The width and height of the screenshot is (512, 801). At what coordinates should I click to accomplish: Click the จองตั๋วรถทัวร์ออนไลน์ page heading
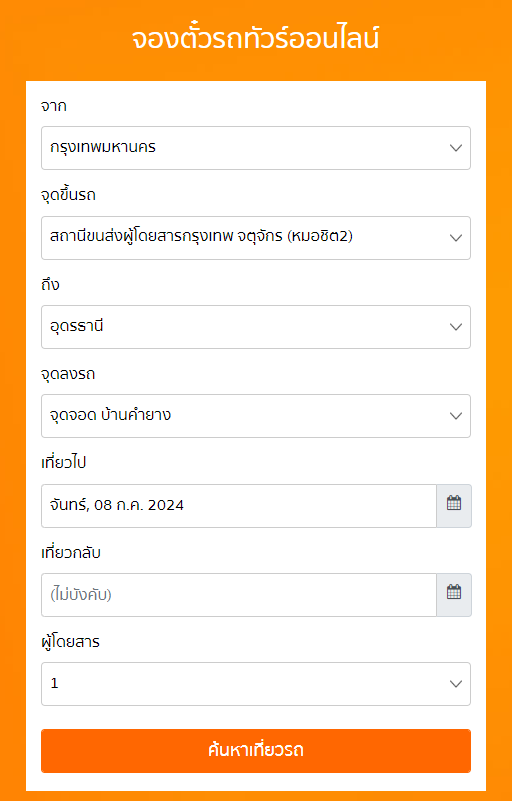255,39
